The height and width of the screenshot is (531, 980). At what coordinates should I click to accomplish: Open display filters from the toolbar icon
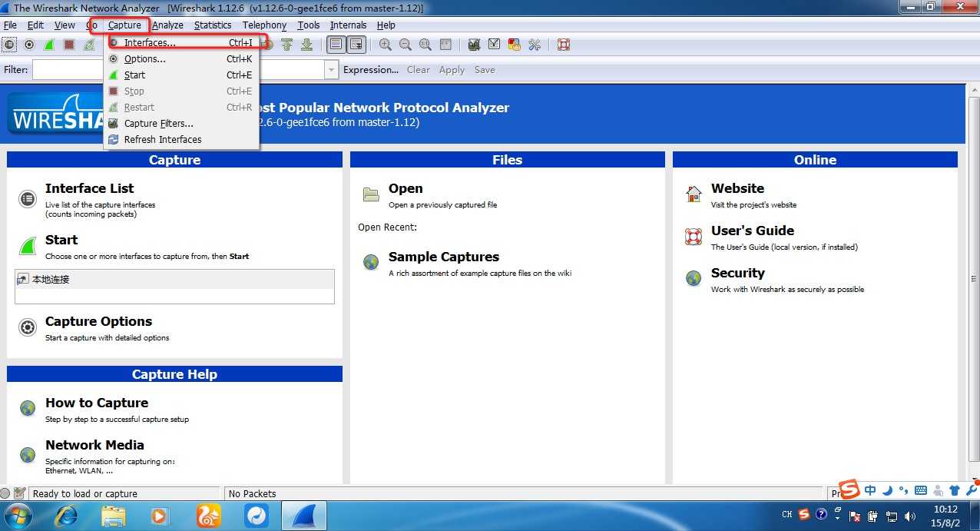494,45
